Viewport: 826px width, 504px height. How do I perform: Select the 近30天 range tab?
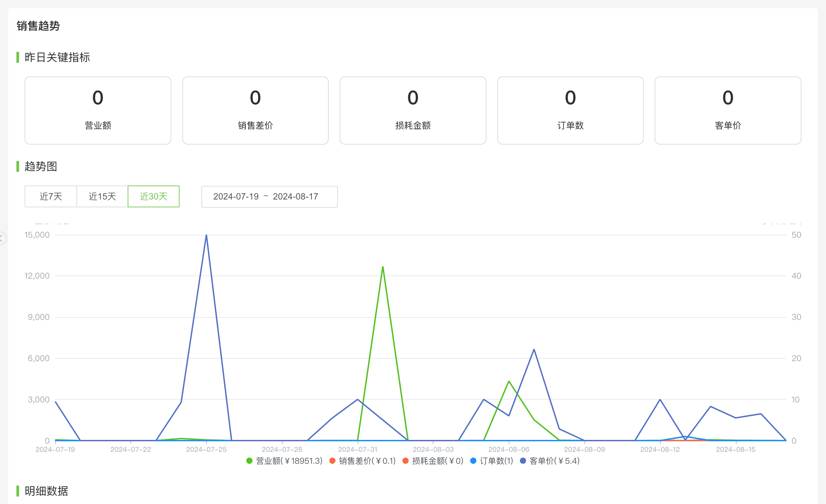tap(154, 196)
